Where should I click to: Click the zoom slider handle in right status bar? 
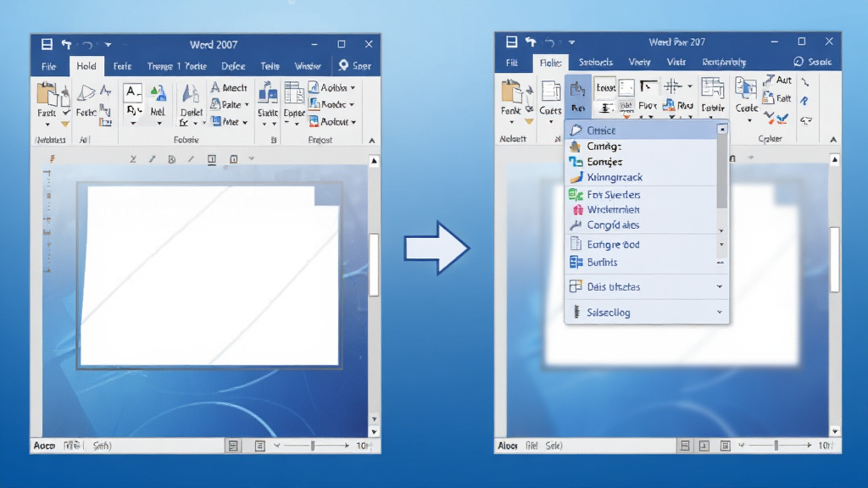(x=776, y=446)
